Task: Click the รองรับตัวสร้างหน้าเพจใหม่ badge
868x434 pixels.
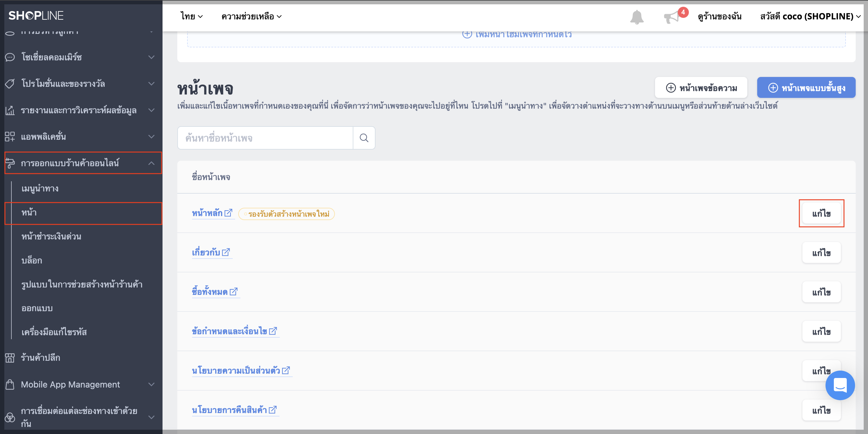Action: click(x=287, y=214)
